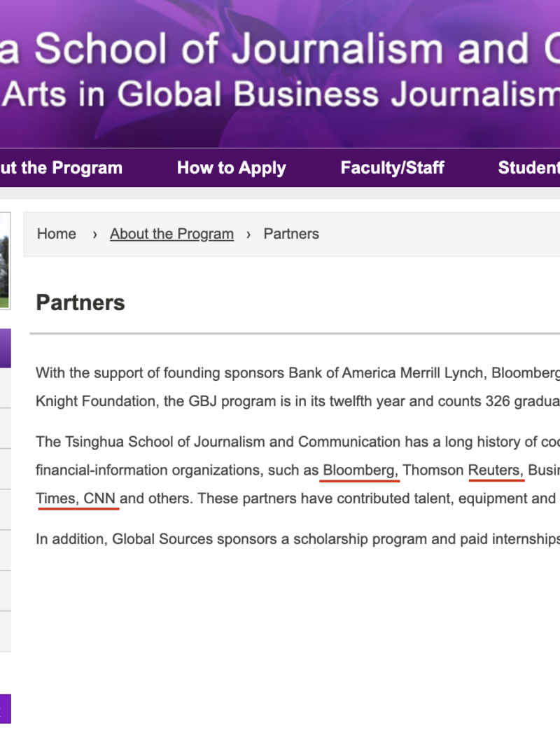Click the underlined word CNN
The width and height of the screenshot is (560, 747).
click(x=99, y=498)
